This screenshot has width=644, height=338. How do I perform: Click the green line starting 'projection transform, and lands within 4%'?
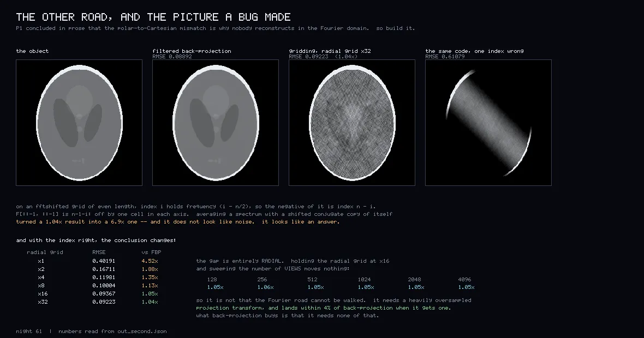324,308
